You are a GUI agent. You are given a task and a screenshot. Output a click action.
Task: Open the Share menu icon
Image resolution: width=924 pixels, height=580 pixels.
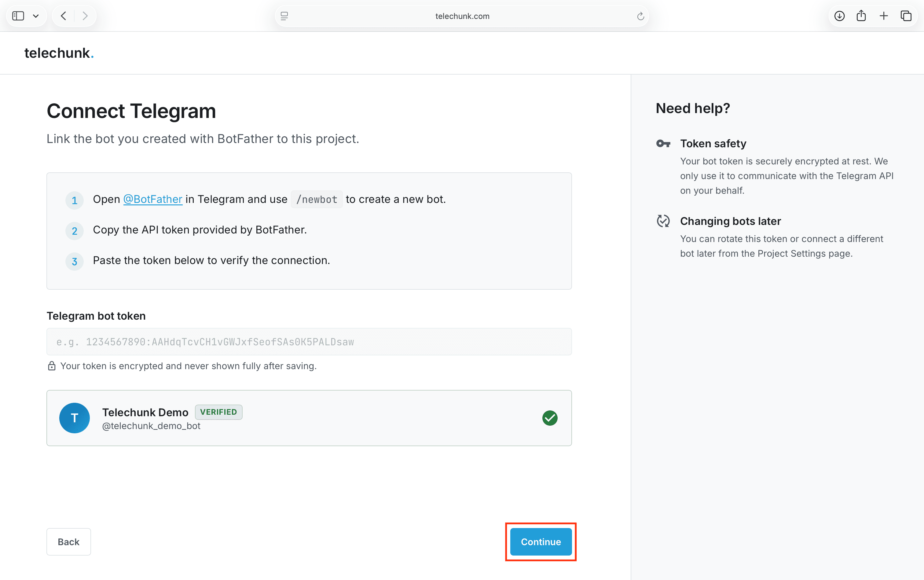[861, 15]
